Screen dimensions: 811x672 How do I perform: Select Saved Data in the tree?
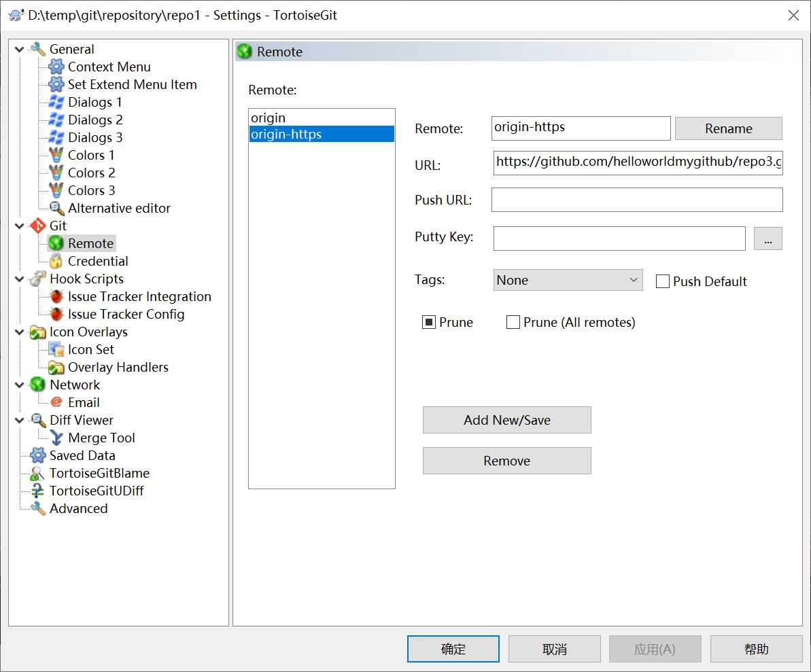(82, 455)
